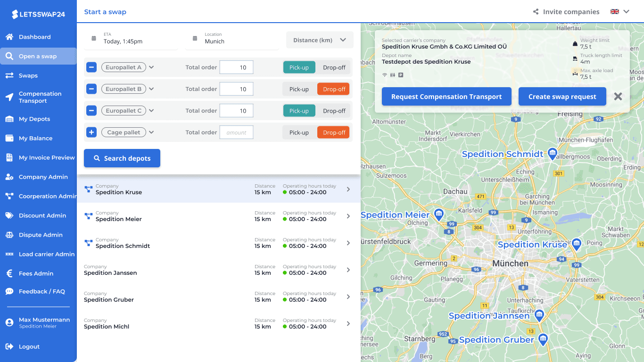This screenshot has height=362, width=644.
Task: Click the Cage pallet amount field
Action: point(236,132)
